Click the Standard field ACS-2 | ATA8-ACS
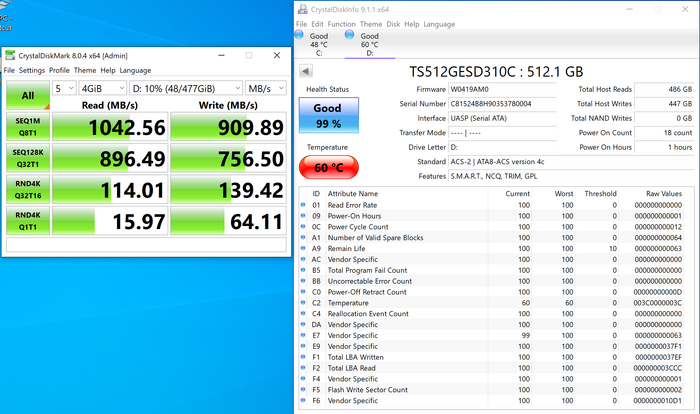700x414 pixels. coord(571,162)
